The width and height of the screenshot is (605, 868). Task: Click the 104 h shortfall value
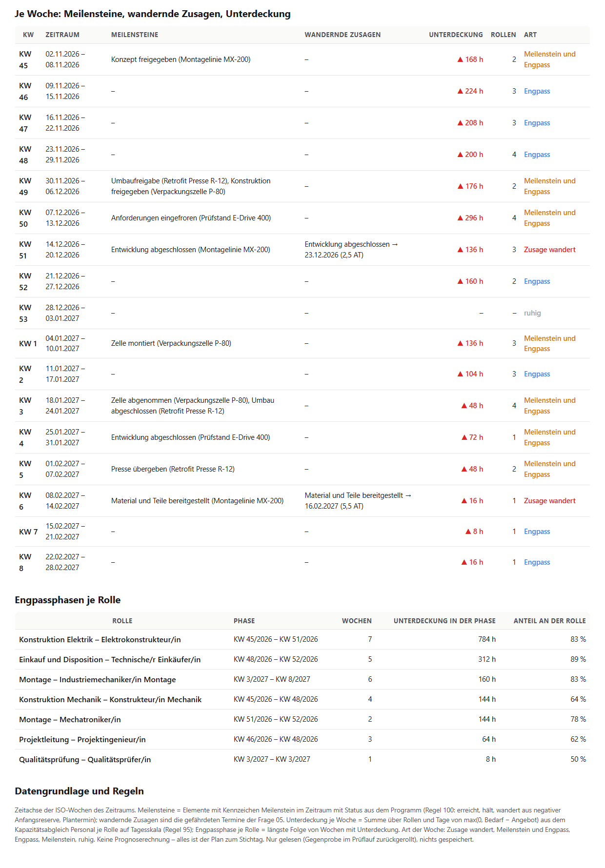point(470,374)
